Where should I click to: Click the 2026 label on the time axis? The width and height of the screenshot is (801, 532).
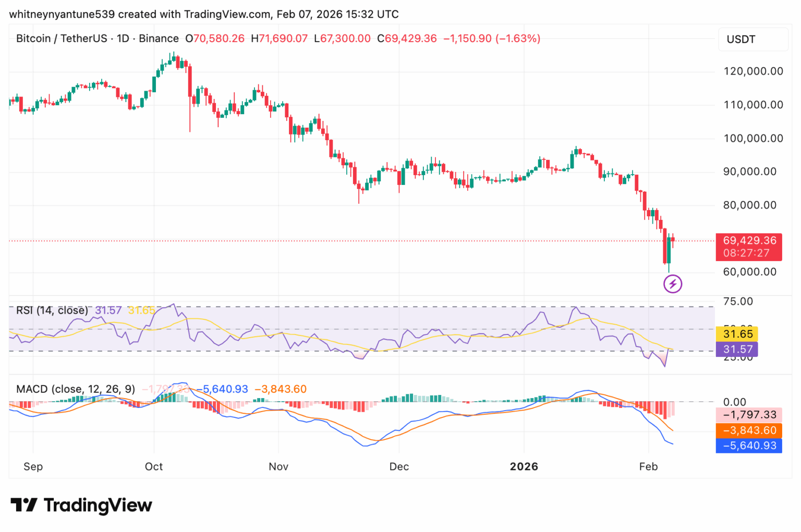pos(524,467)
